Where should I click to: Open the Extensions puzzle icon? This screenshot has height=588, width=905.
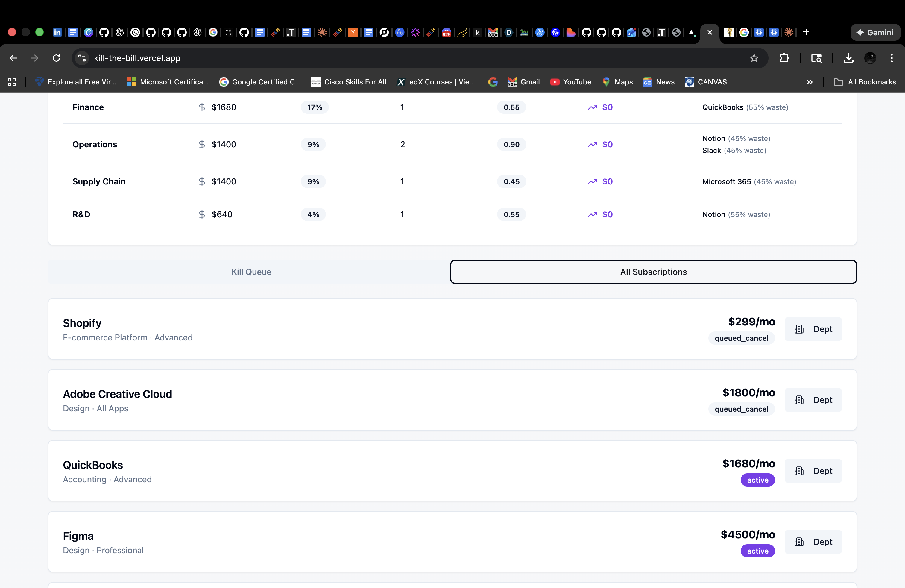pyautogui.click(x=784, y=58)
